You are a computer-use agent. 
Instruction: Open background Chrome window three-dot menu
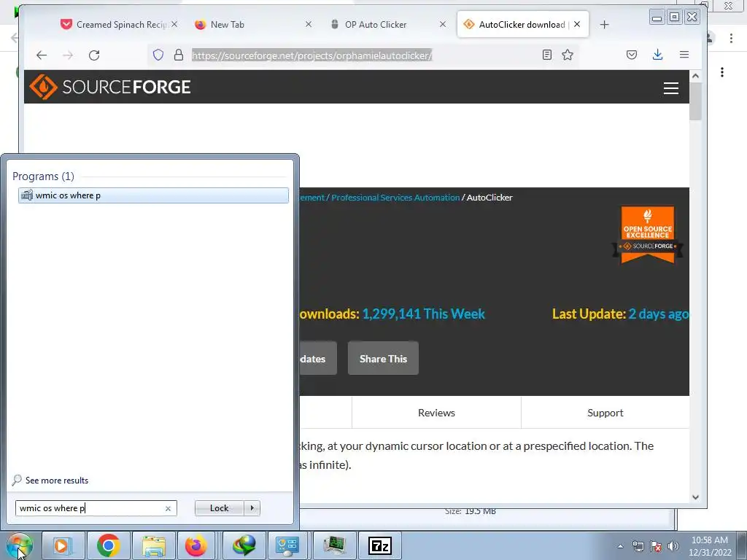(731, 38)
